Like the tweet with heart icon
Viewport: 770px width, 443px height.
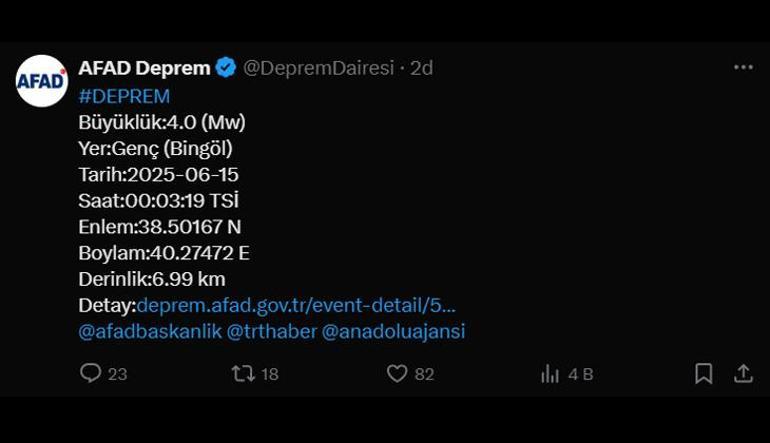397,374
